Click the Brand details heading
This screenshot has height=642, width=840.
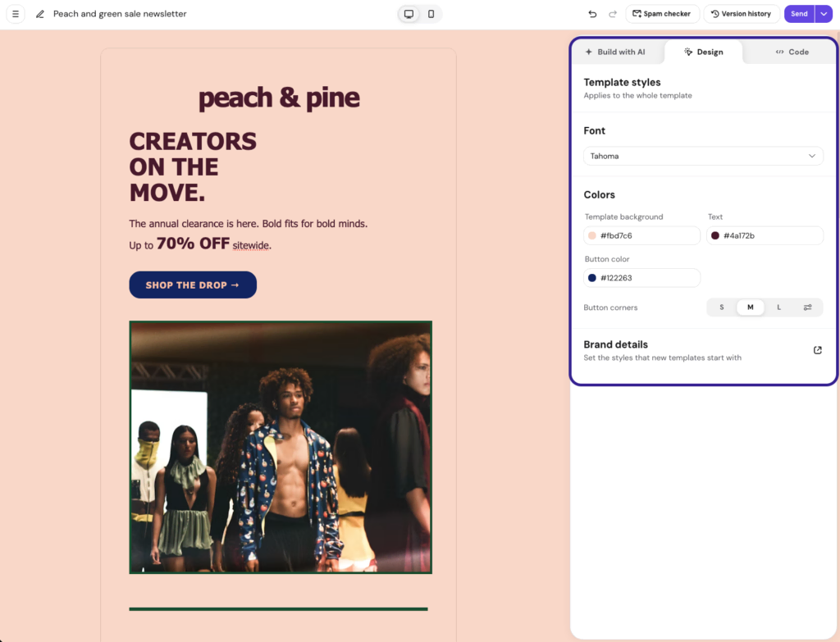(615, 344)
